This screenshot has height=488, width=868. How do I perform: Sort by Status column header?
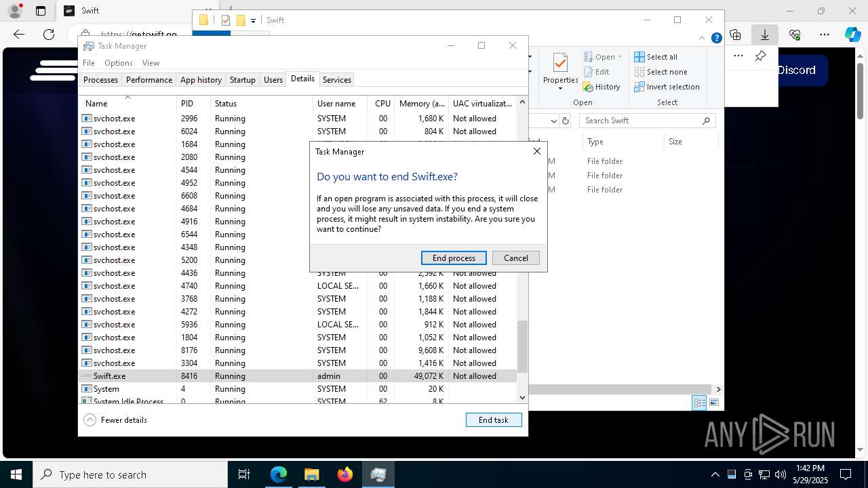[x=262, y=103]
